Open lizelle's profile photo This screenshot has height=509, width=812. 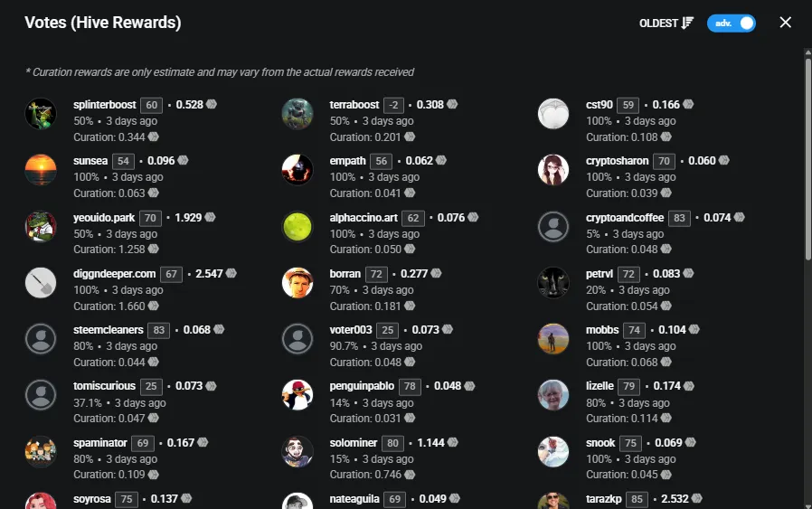tap(553, 395)
